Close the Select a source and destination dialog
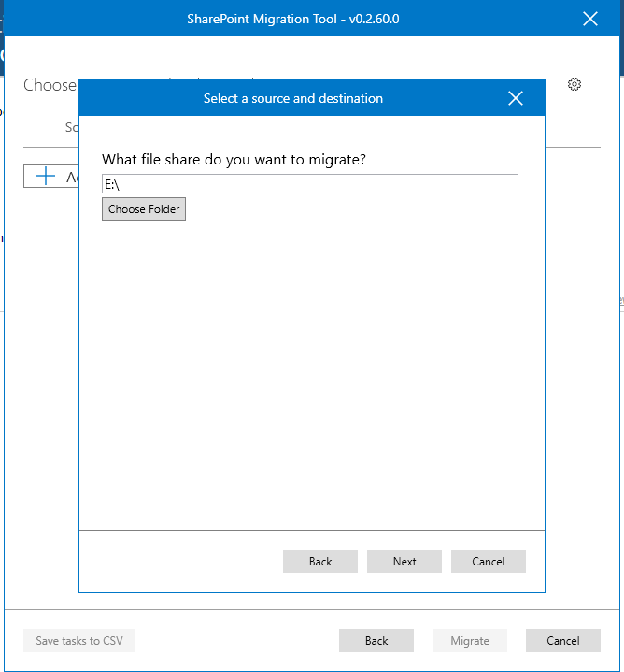 [x=516, y=98]
